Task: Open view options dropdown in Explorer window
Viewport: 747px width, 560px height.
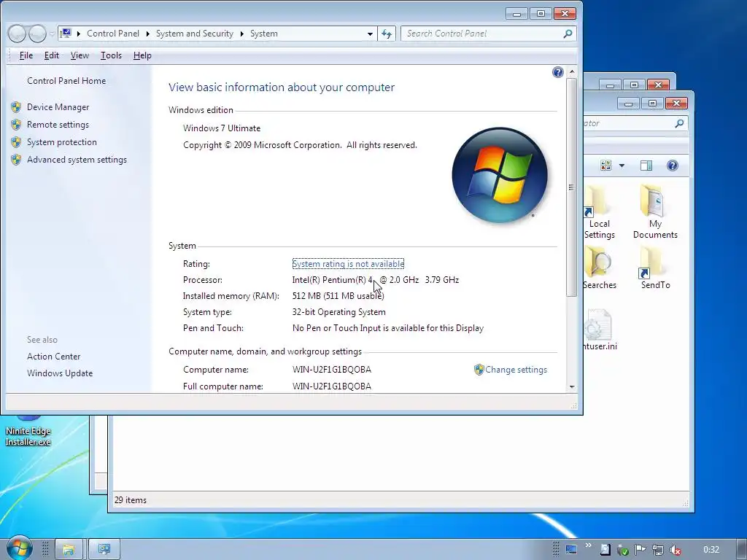Action: click(x=622, y=166)
